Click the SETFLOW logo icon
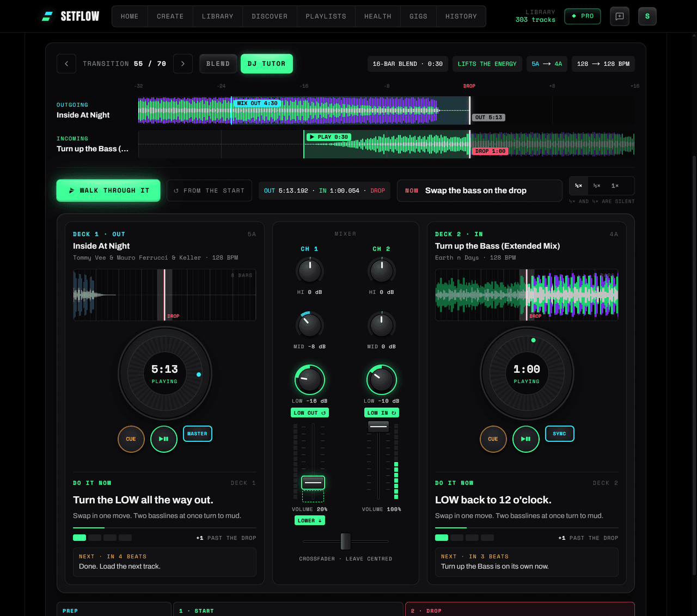This screenshot has height=616, width=697. [47, 16]
